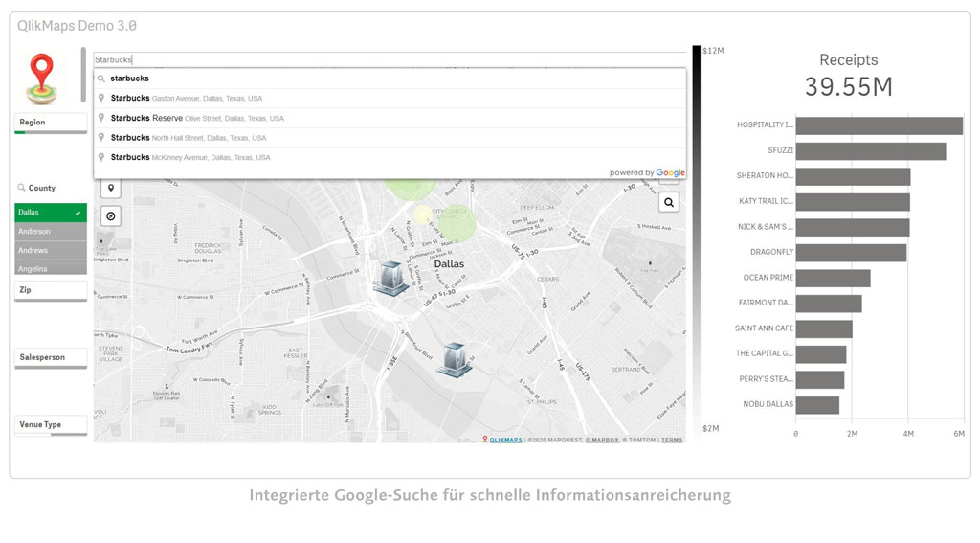
Task: Open the QLIKMAPS attribution link
Action: point(505,440)
